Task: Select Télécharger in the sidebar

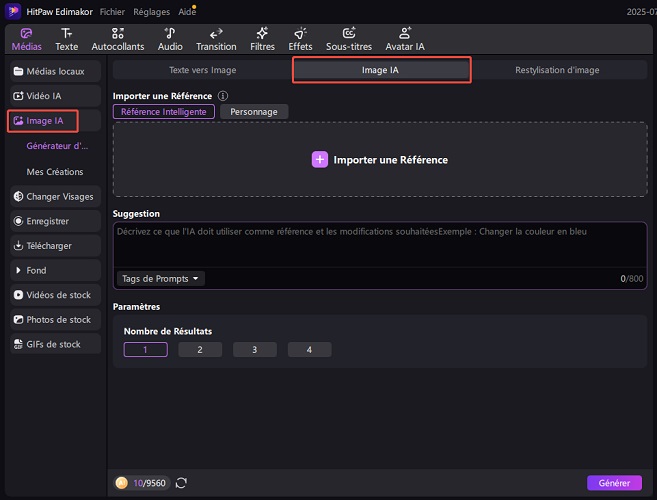Action: (55, 246)
